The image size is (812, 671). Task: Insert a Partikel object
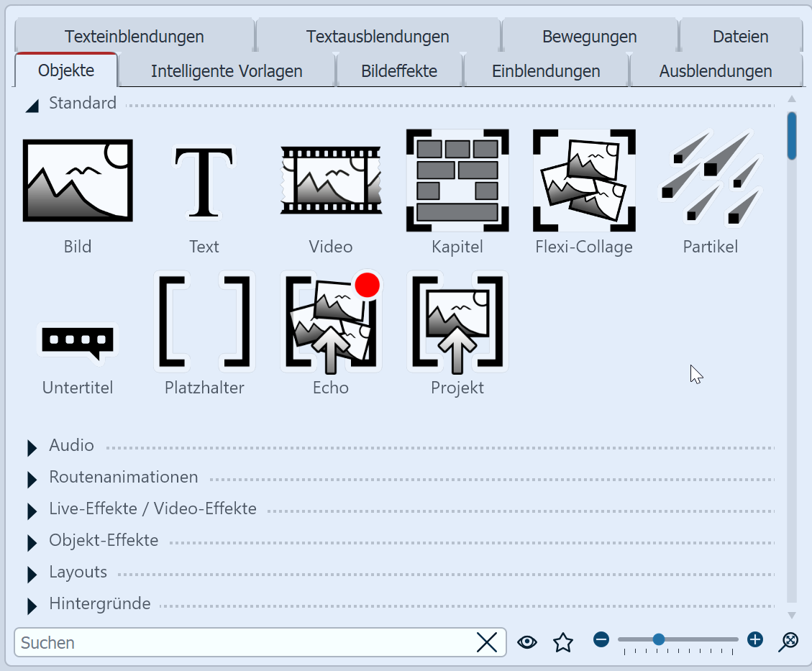710,180
